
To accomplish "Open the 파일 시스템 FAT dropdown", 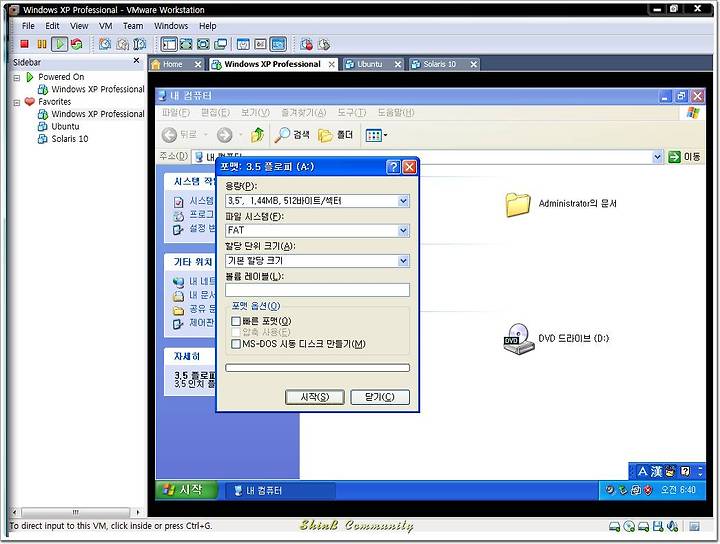I will tap(403, 230).
